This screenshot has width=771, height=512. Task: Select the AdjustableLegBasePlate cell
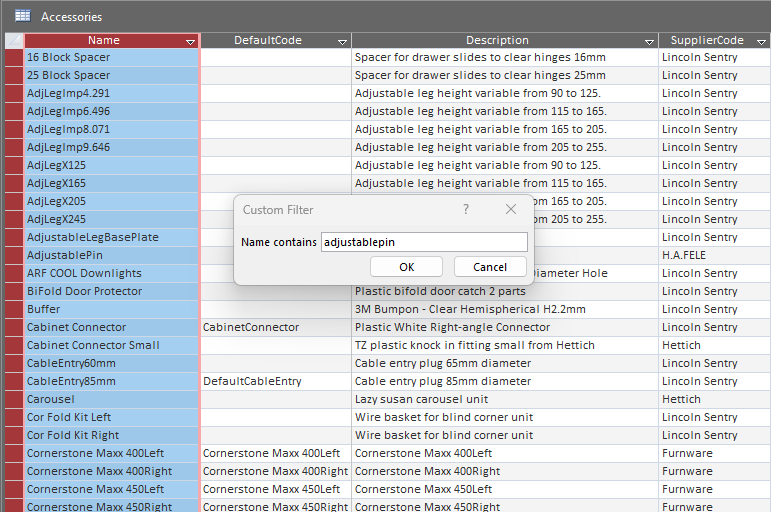click(111, 237)
